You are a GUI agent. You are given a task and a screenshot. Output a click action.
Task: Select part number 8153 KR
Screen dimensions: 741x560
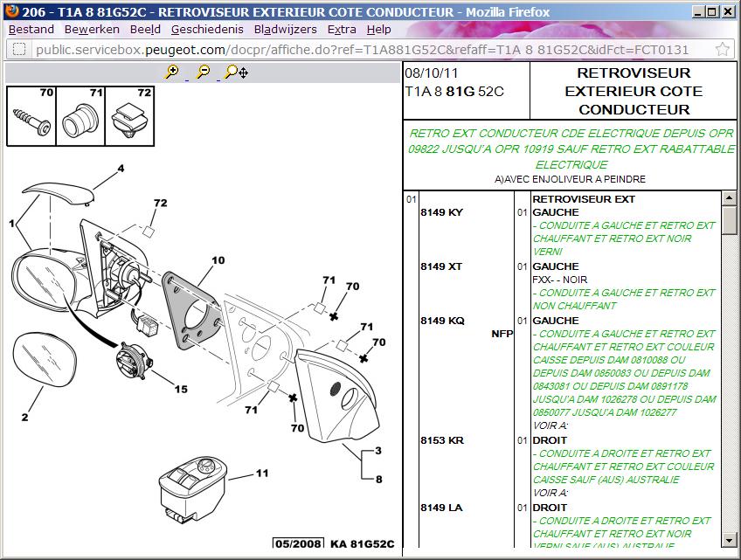442,440
